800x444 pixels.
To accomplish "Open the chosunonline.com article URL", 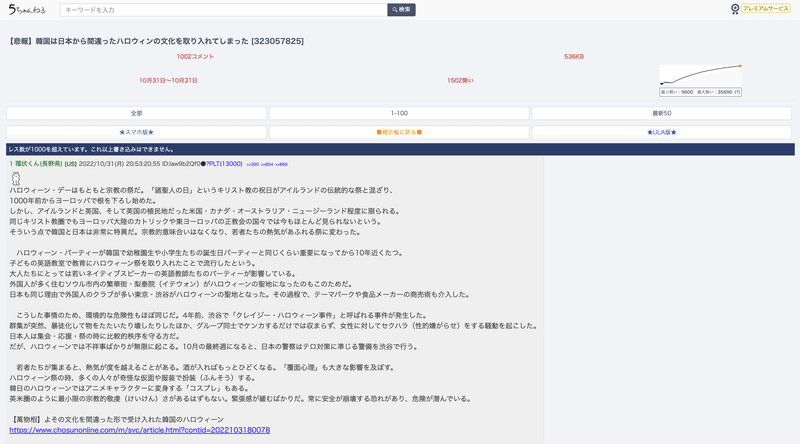I will pyautogui.click(x=140, y=430).
